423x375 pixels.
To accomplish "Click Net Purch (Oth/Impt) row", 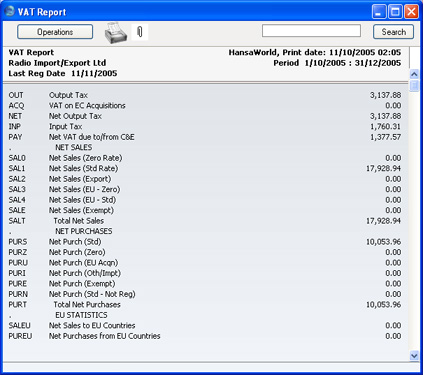I will click(x=205, y=273).
